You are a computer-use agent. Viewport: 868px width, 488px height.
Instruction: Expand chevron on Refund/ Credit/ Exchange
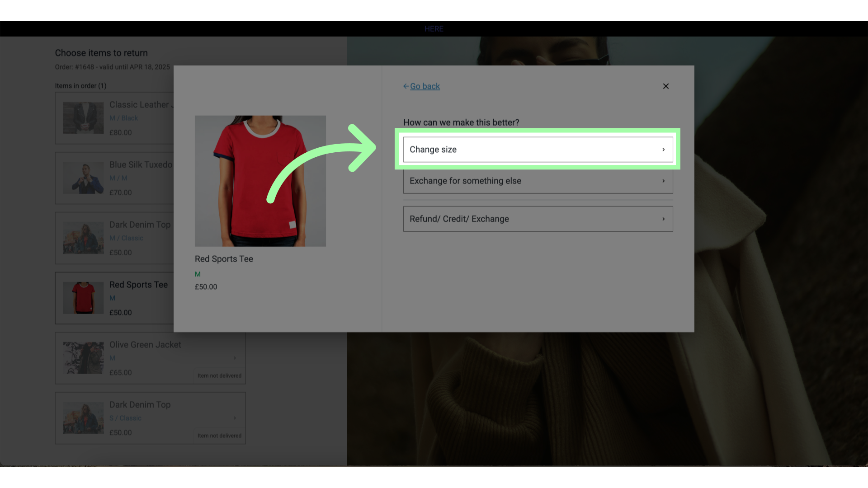tap(663, 219)
